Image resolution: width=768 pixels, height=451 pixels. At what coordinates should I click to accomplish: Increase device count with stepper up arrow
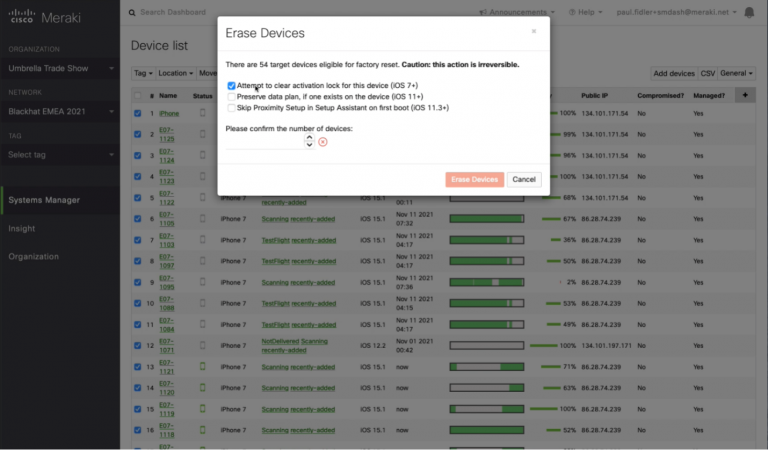(x=309, y=138)
